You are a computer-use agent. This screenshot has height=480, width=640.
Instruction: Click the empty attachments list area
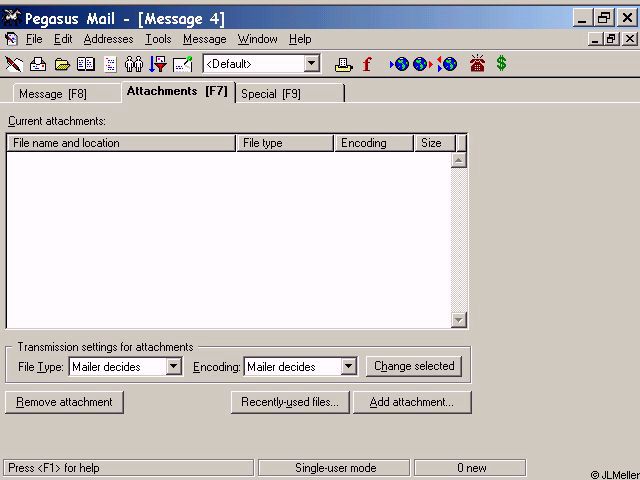(229, 240)
